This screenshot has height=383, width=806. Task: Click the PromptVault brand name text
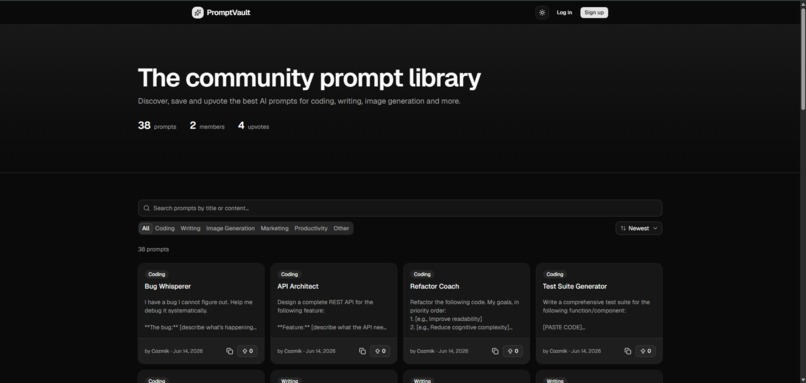tap(228, 13)
